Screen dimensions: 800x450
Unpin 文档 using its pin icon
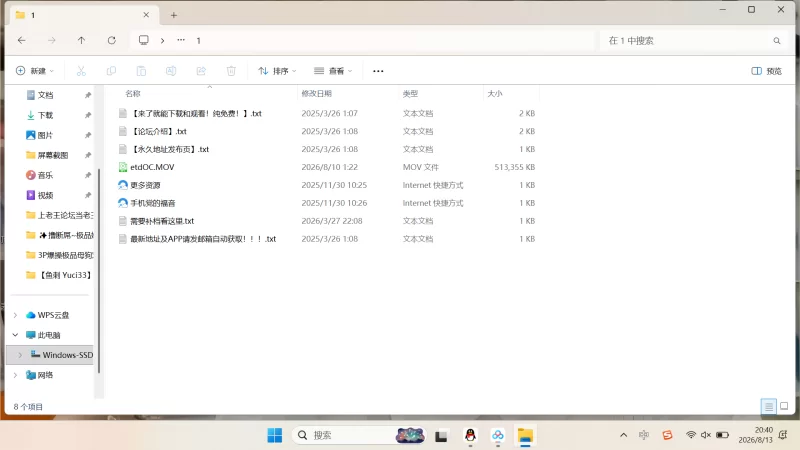88,95
